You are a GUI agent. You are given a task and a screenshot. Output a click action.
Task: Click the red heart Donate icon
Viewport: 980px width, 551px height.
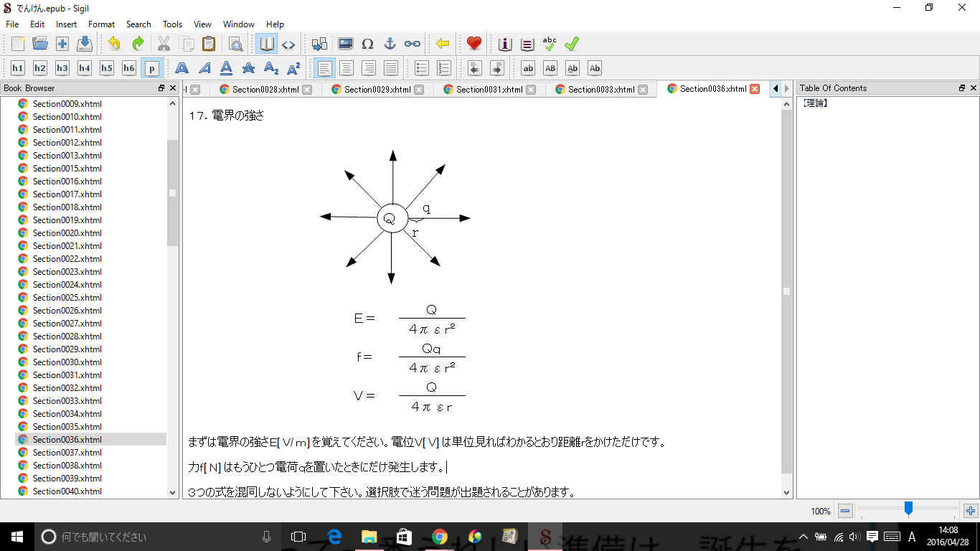pyautogui.click(x=473, y=44)
